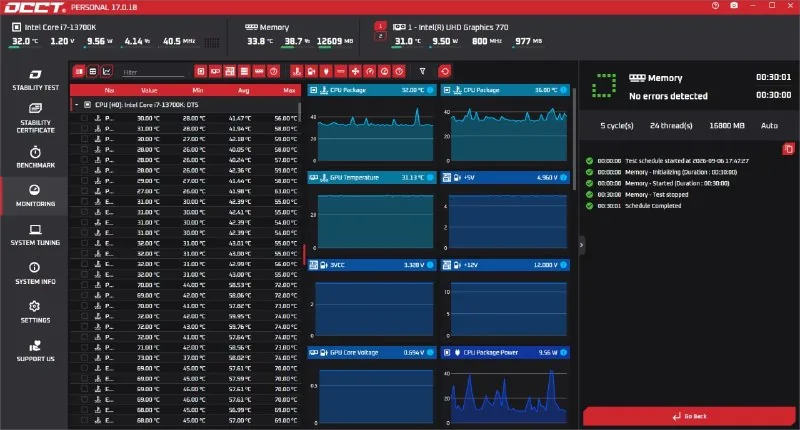The height and width of the screenshot is (430, 800).
Task: Check the sensor row averaging 42.18 °C
Action: (84, 139)
